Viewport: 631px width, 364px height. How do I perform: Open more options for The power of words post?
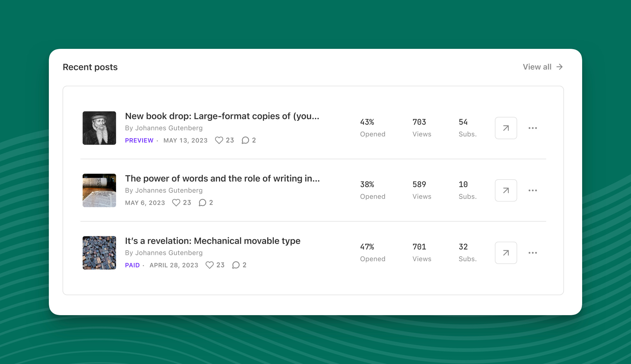pos(533,190)
